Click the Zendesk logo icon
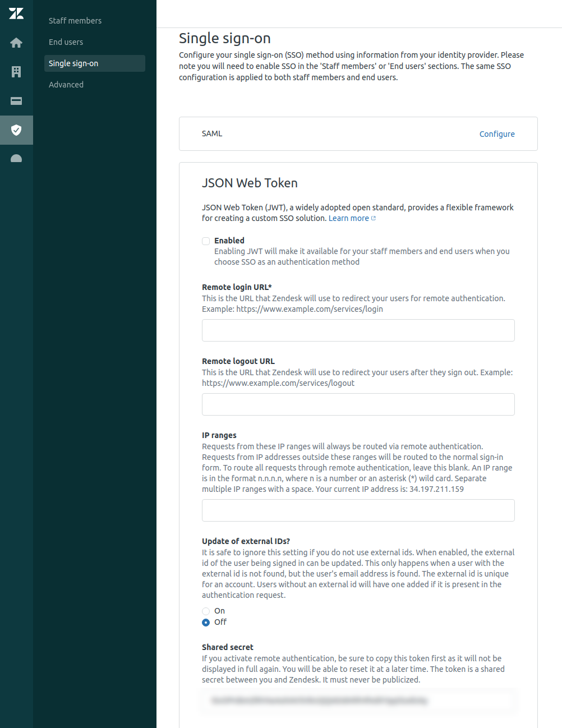The image size is (562, 728). (16, 13)
